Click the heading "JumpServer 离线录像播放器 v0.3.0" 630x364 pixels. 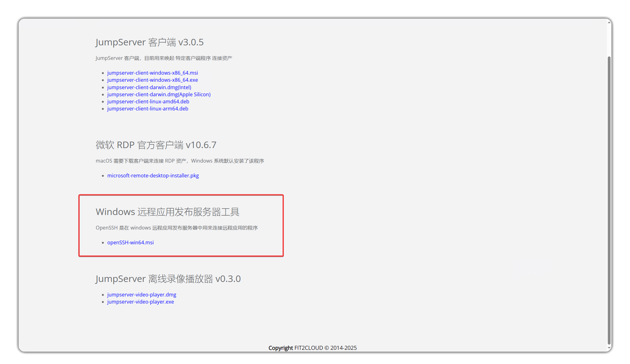point(168,279)
